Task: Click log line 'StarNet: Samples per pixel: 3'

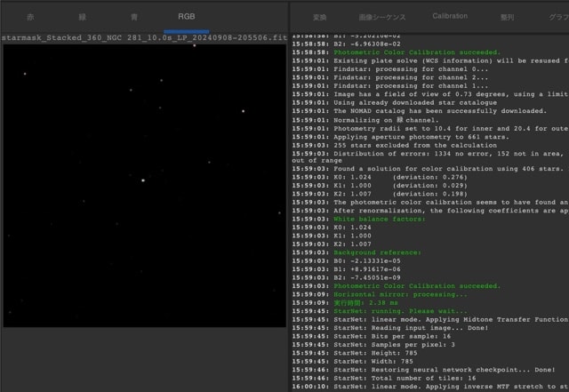Action: pyautogui.click(x=373, y=345)
